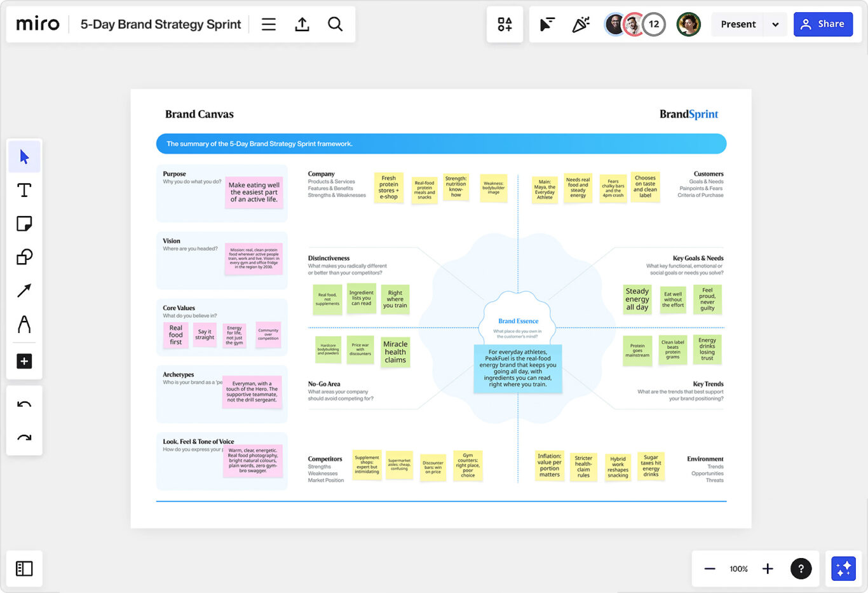Screen dimensions: 868x593
Task: Start presentation with Present button
Action: [738, 24]
